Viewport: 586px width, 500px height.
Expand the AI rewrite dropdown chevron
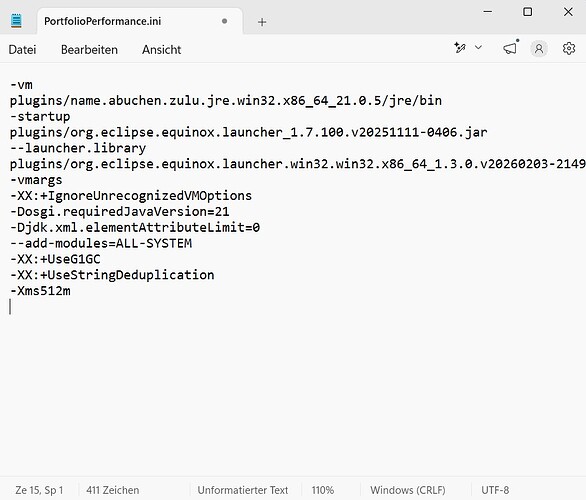478,47
